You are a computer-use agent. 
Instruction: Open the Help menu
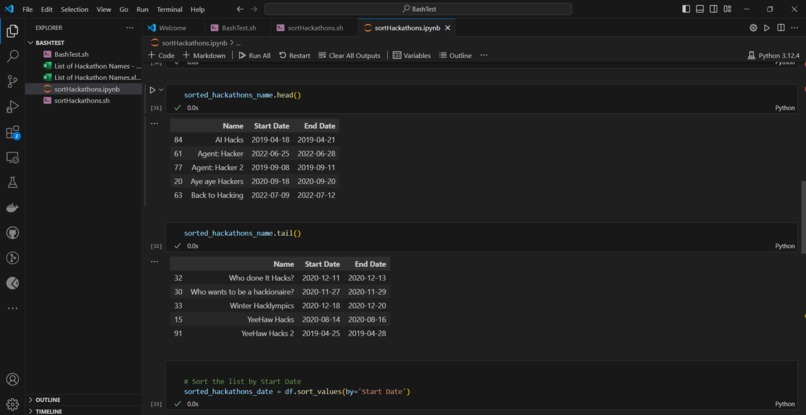(197, 9)
